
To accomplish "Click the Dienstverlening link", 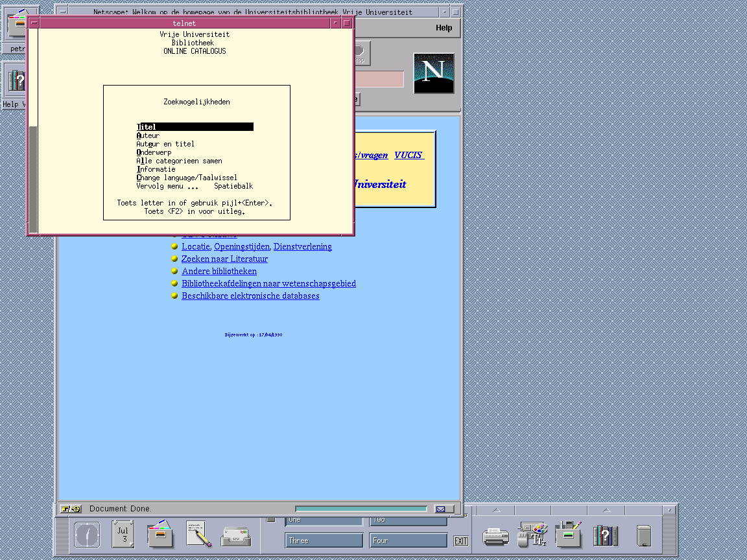I will coord(303,247).
